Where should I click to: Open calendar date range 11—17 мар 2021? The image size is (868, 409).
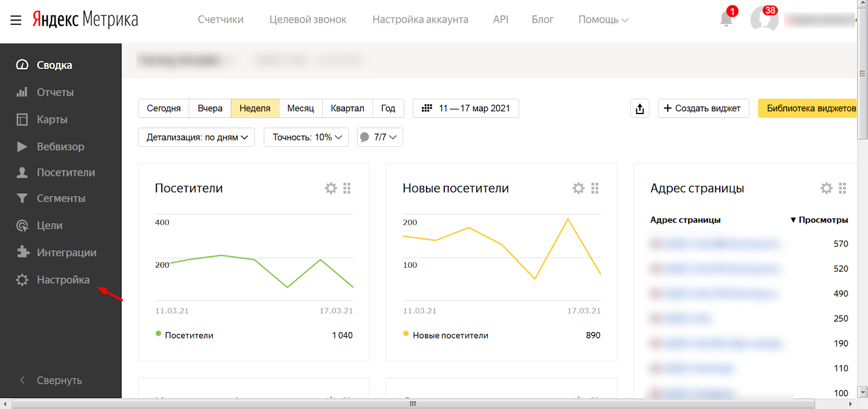coord(465,108)
